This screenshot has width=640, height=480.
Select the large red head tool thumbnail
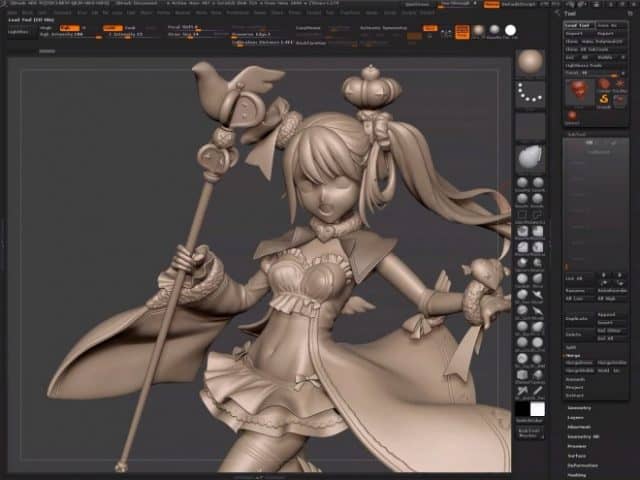(x=579, y=93)
